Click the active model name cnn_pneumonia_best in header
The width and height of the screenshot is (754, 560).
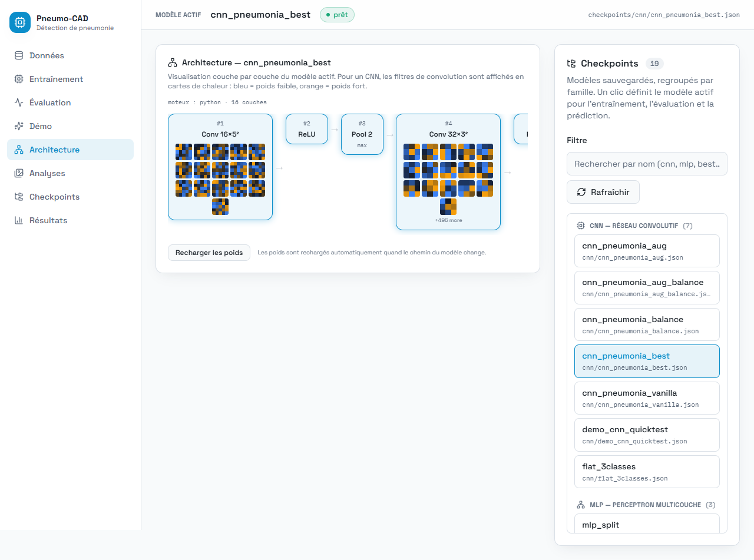click(260, 15)
